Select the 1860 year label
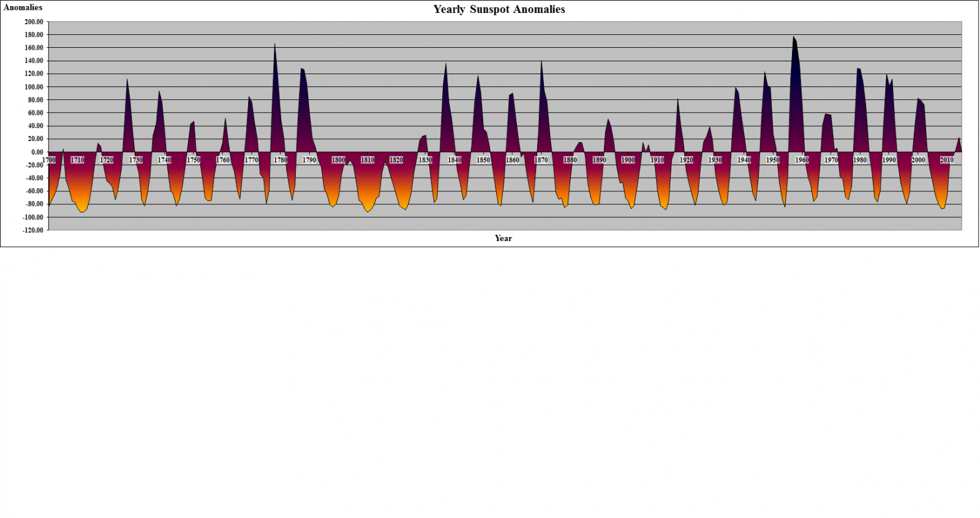Image resolution: width=980 pixels, height=518 pixels. [x=512, y=160]
